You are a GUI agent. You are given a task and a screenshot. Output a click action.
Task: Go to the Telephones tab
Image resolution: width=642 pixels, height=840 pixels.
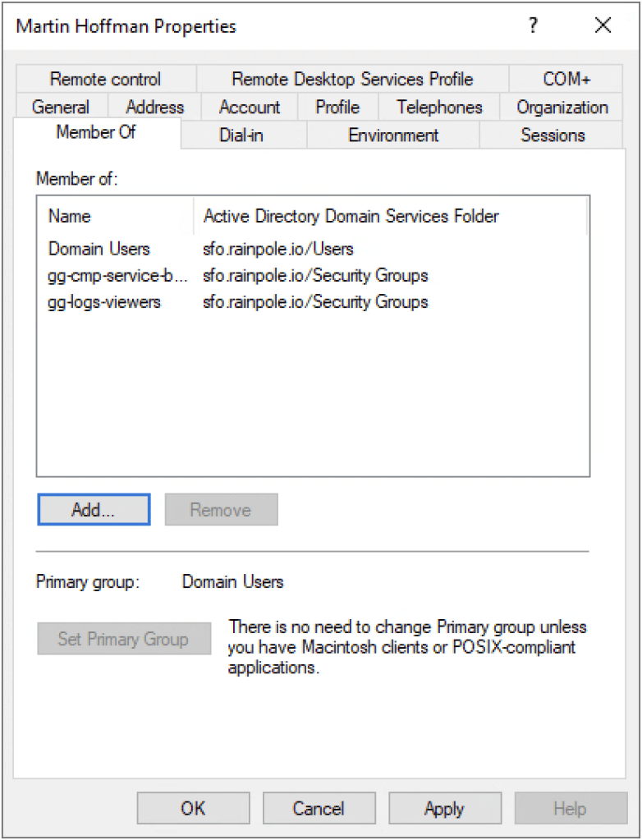point(439,108)
